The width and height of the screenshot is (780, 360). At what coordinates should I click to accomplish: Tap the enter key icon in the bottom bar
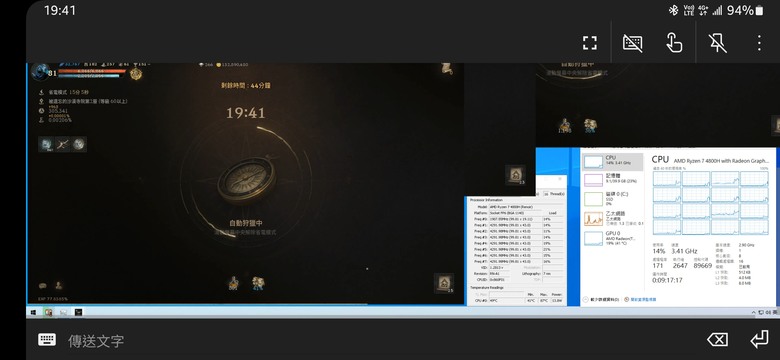(x=759, y=340)
